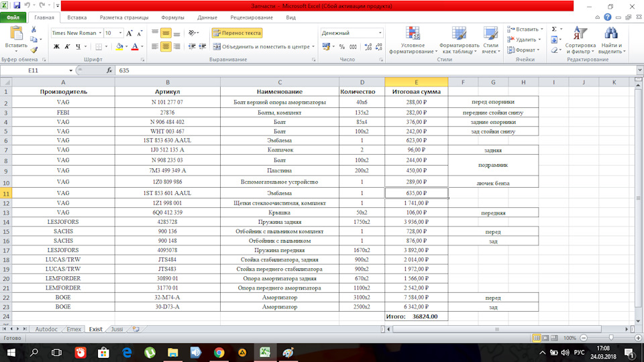This screenshot has width=644, height=362.
Task: Toggle top vertical alignment
Action: (155, 34)
